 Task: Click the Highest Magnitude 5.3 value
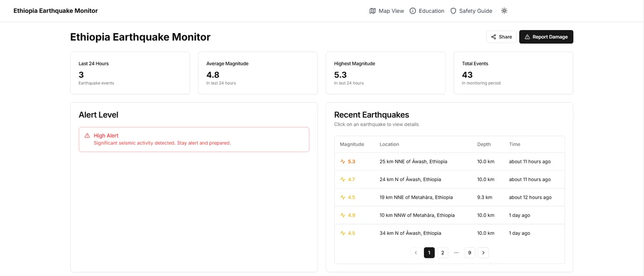340,75
